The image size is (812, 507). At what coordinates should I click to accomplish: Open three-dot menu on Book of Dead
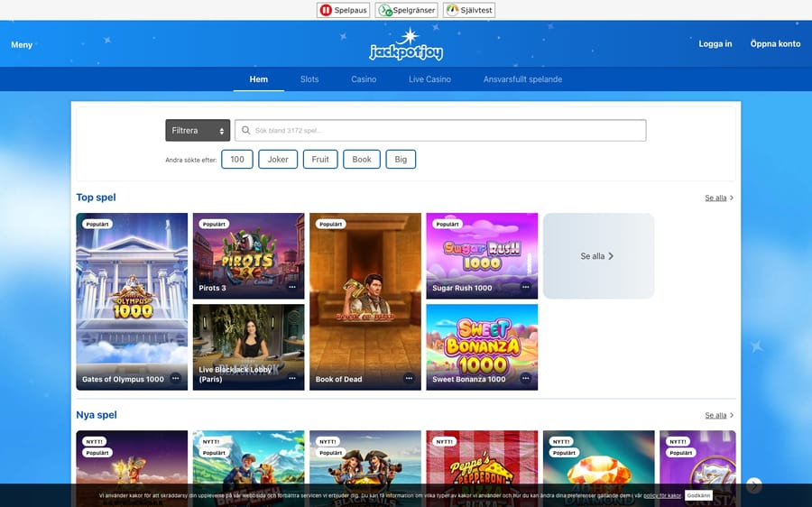[409, 379]
